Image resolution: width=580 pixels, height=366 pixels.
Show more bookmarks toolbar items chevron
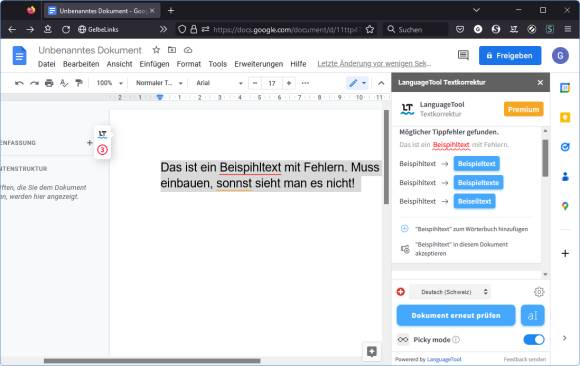tap(163, 29)
